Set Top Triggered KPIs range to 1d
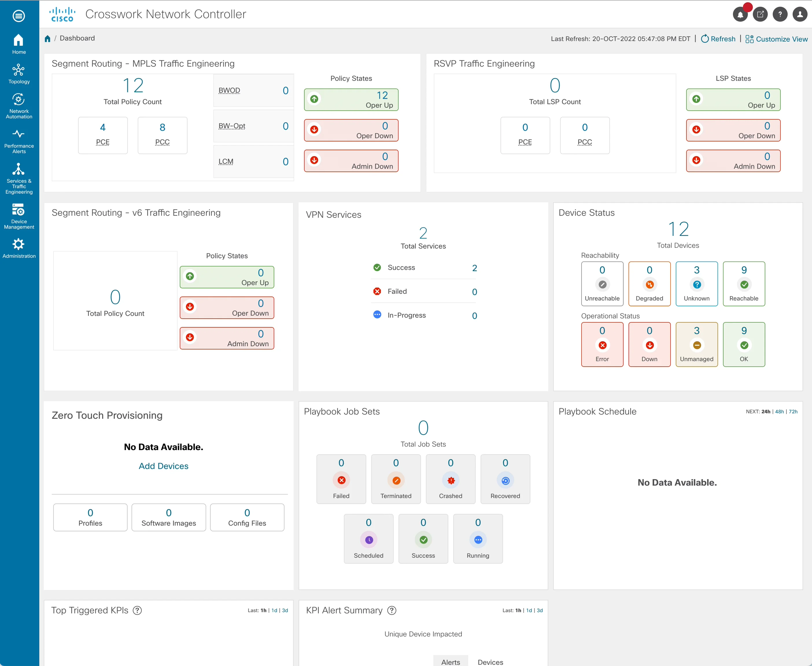 coord(274,610)
